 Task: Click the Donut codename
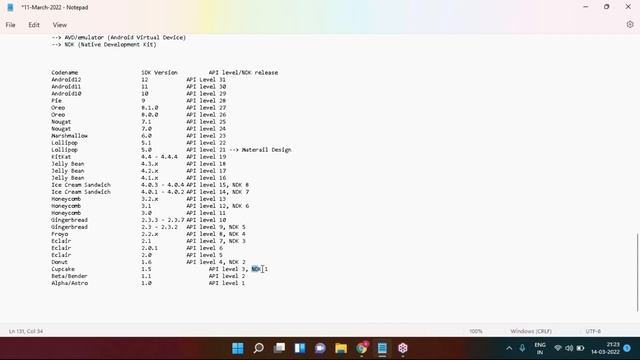pos(60,262)
